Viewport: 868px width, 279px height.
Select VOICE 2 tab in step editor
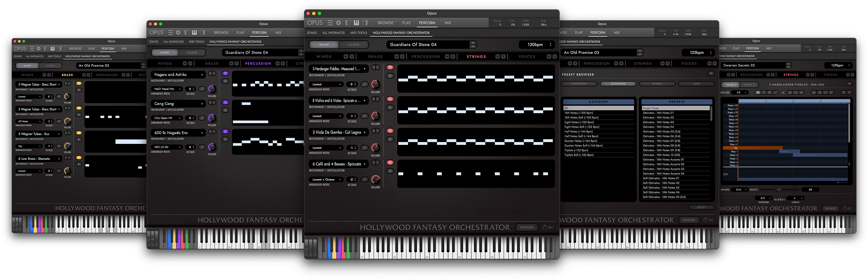(x=749, y=85)
